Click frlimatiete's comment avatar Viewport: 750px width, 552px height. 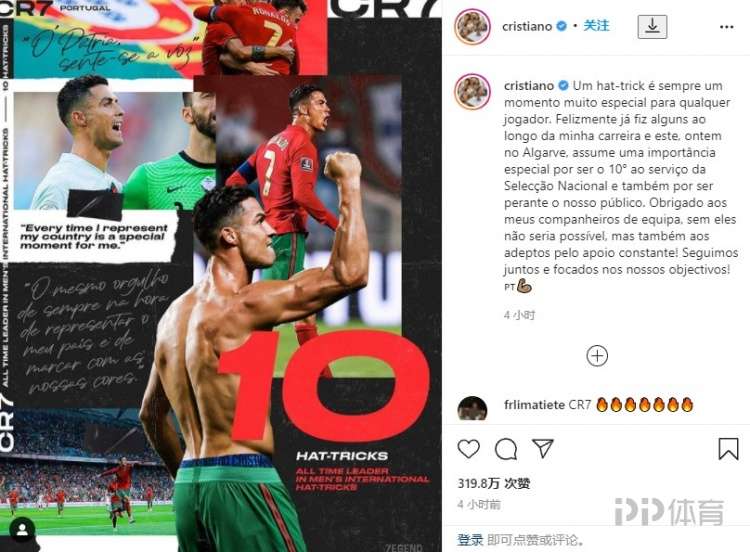pyautogui.click(x=472, y=408)
